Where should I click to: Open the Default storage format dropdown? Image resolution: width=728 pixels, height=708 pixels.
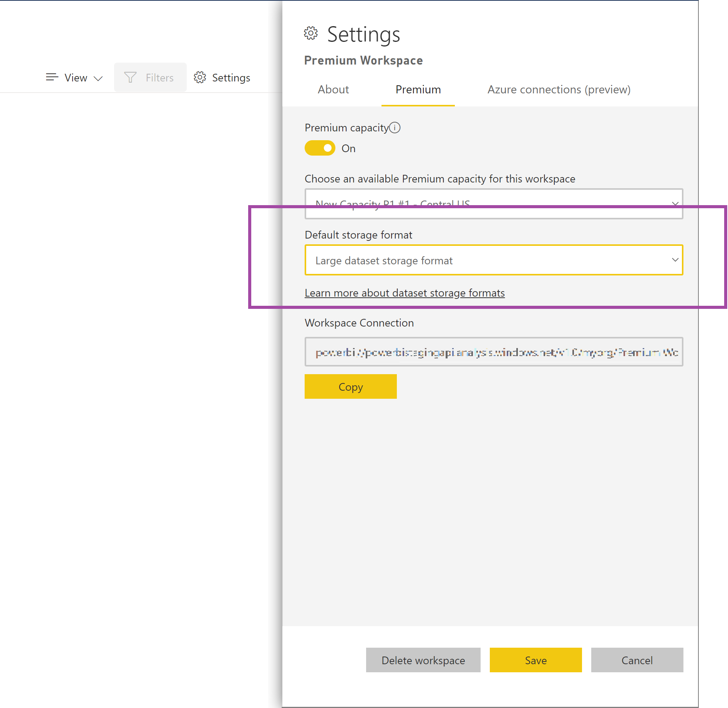point(494,260)
